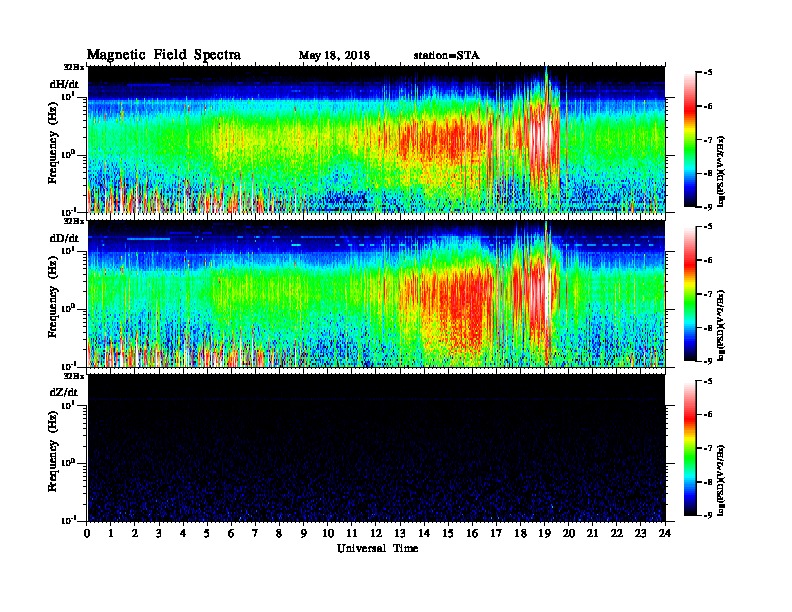
Task: Click the log(PSD) unit label beside dD/dt color bar
Action: pos(722,325)
